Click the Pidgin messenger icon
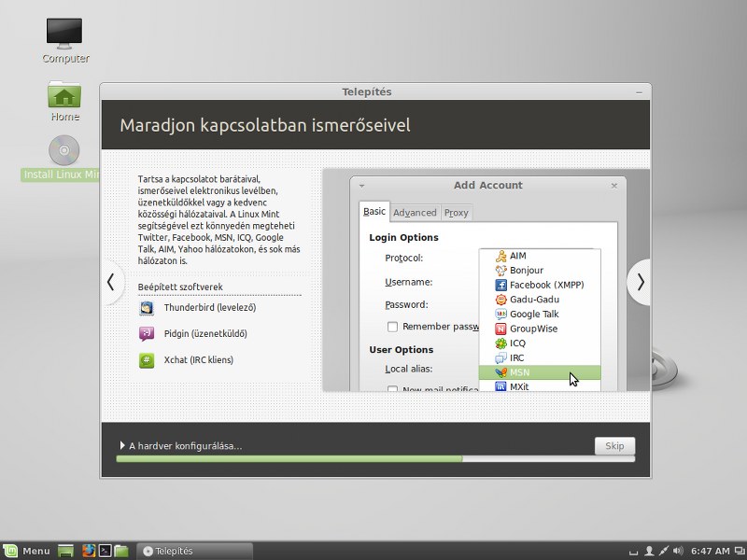This screenshot has height=560, width=747. [x=147, y=334]
